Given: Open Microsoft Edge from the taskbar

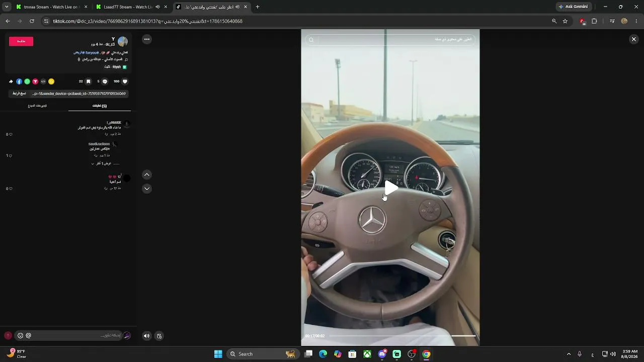Looking at the screenshot, I should (323, 354).
